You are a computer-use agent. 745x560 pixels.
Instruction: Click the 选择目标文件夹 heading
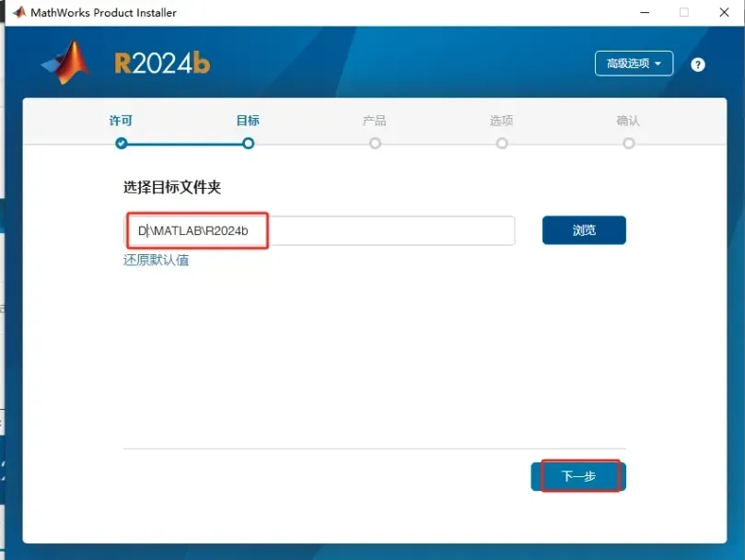coord(172,187)
